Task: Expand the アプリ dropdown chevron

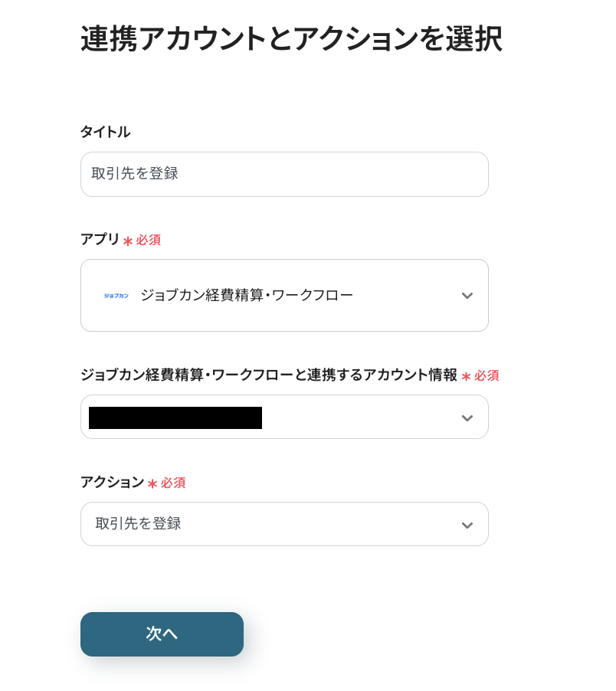Action: (x=467, y=296)
